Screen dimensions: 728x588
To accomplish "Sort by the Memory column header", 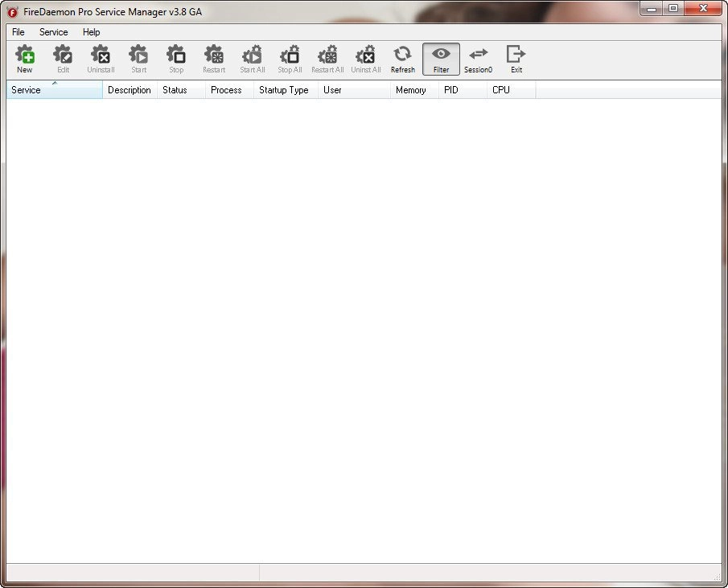I will [414, 89].
